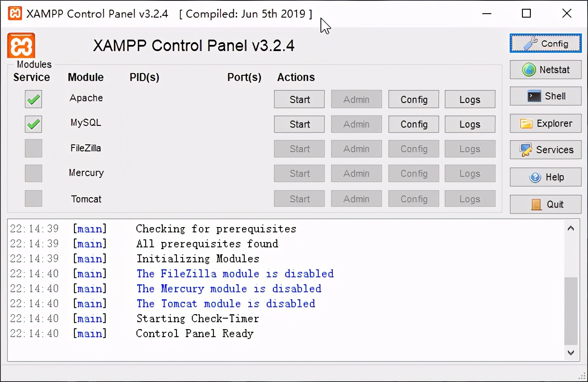
Task: Click the Mercury Start button
Action: coord(299,173)
